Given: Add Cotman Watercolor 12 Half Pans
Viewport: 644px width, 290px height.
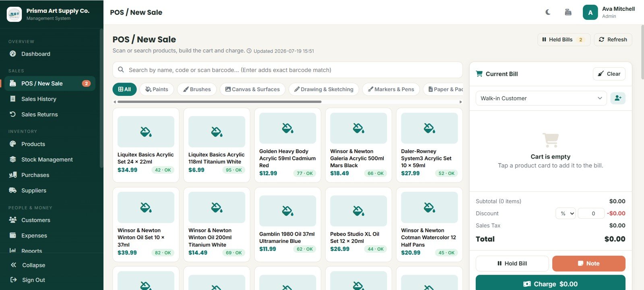Looking at the screenshot, I should (x=429, y=225).
